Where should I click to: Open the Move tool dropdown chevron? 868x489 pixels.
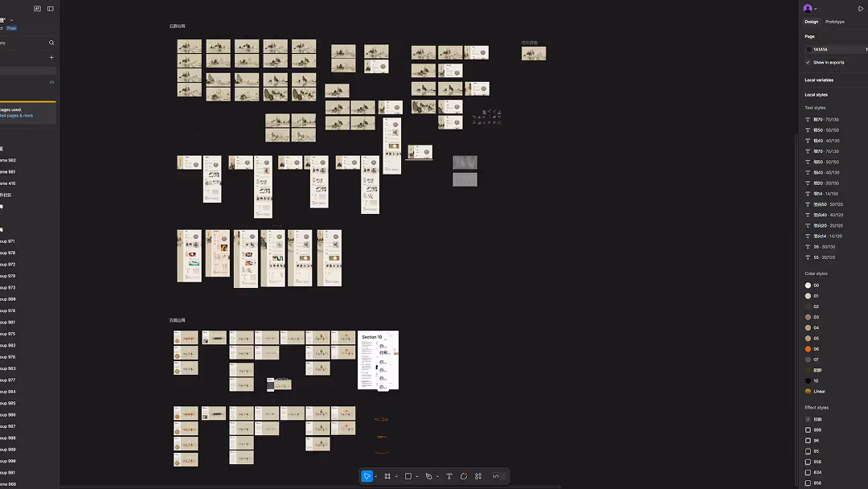click(x=376, y=475)
